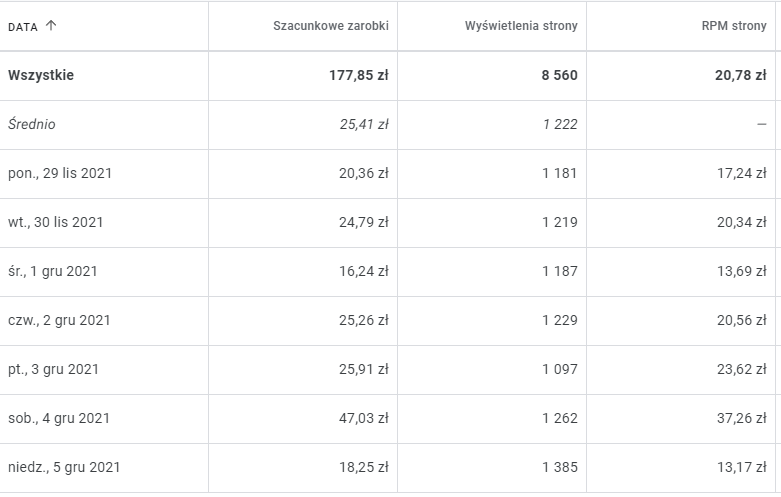Sort table by DATA column header
The image size is (781, 497).
[x=23, y=27]
